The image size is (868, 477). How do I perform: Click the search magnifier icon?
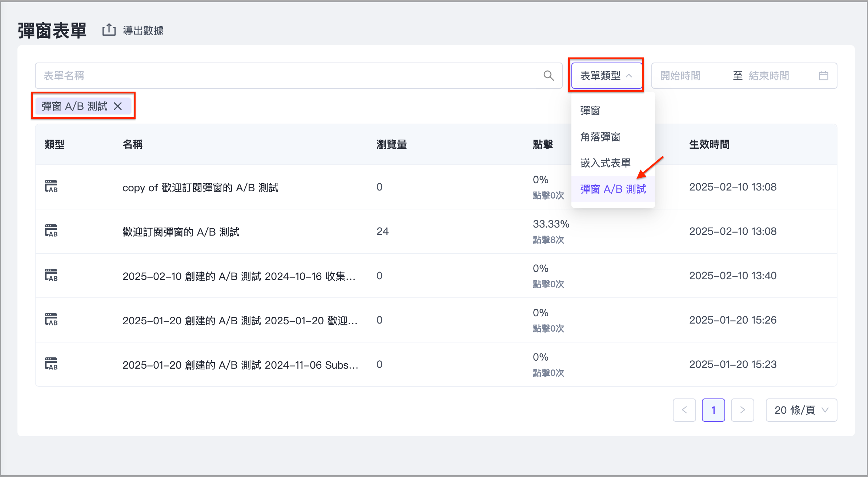tap(548, 76)
